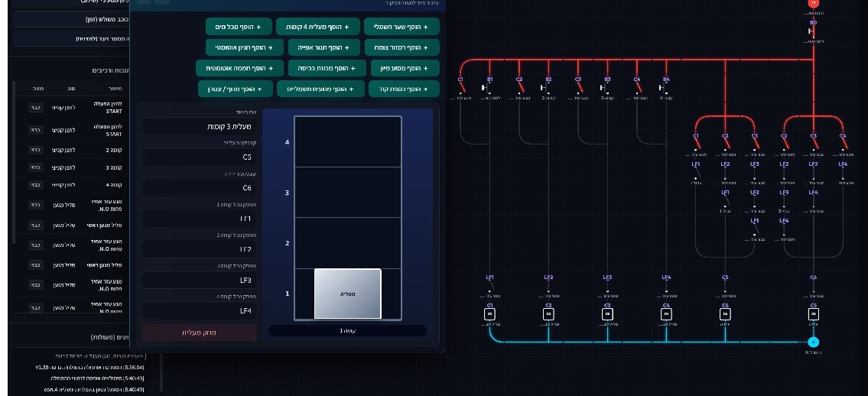868x396 pixels.
Task: Select the red power source node at top
Action: (x=813, y=3)
